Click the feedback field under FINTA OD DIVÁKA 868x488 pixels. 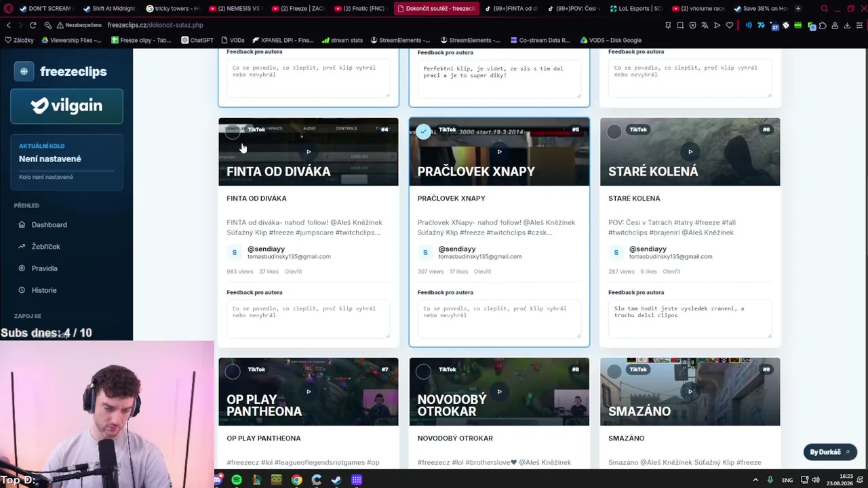click(x=309, y=319)
